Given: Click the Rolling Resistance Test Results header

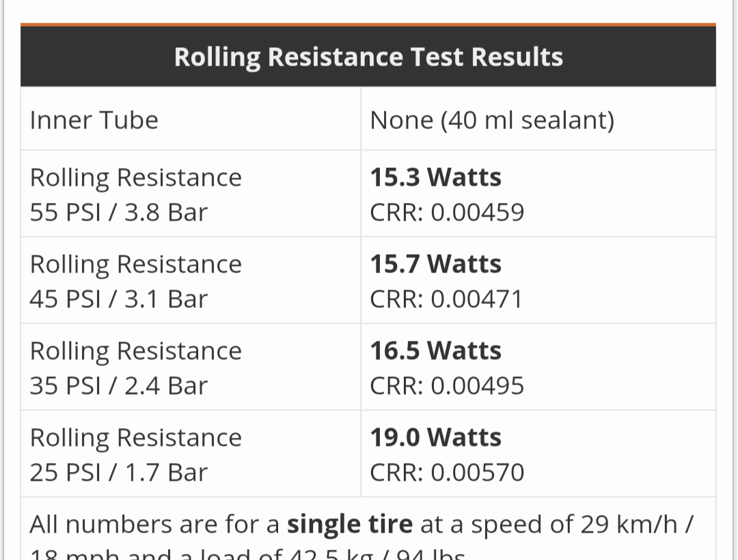Looking at the screenshot, I should click(368, 57).
